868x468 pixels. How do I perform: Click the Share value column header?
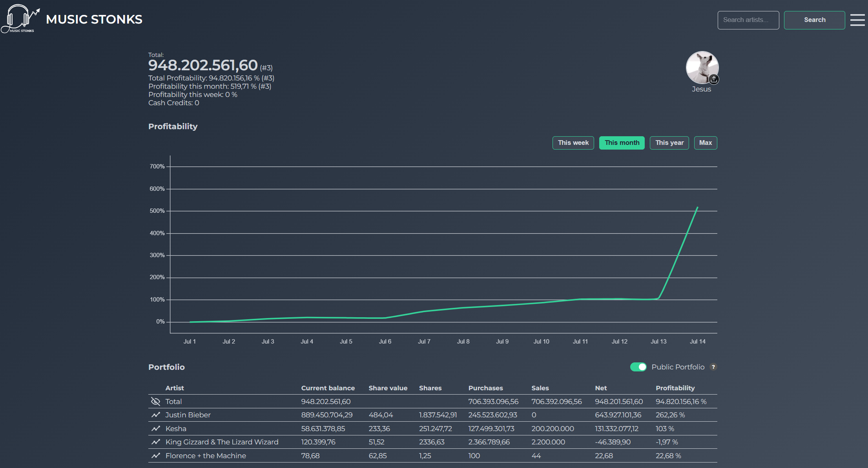(388, 388)
